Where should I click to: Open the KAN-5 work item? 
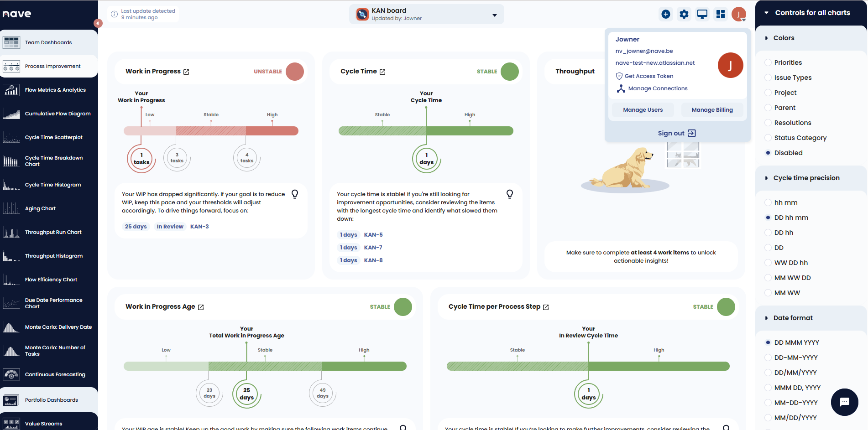tap(373, 234)
